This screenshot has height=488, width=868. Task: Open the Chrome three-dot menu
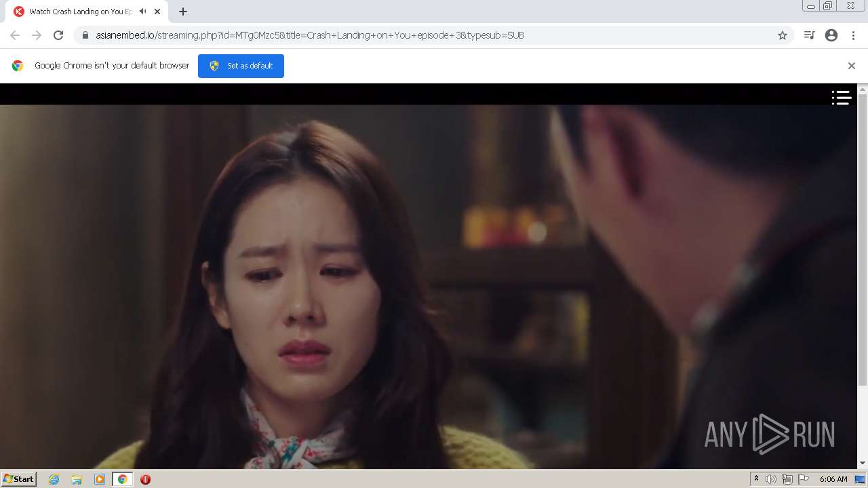click(x=853, y=35)
